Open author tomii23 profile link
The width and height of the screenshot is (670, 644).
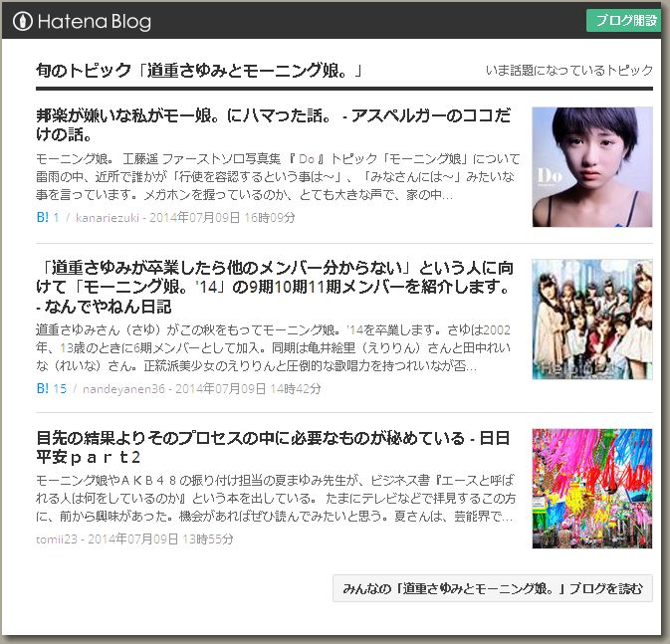click(x=57, y=538)
